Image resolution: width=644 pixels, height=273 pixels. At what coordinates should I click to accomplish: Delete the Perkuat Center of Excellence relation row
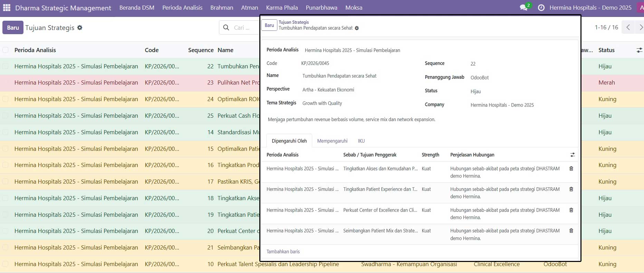(571, 210)
